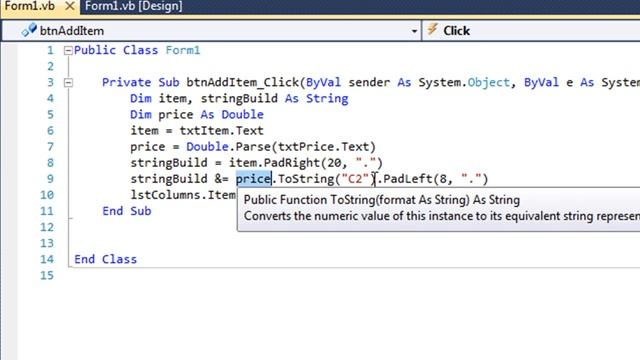Viewport: 640px width, 360px height.
Task: Click txtPrice.Text on line 7
Action: point(323,147)
